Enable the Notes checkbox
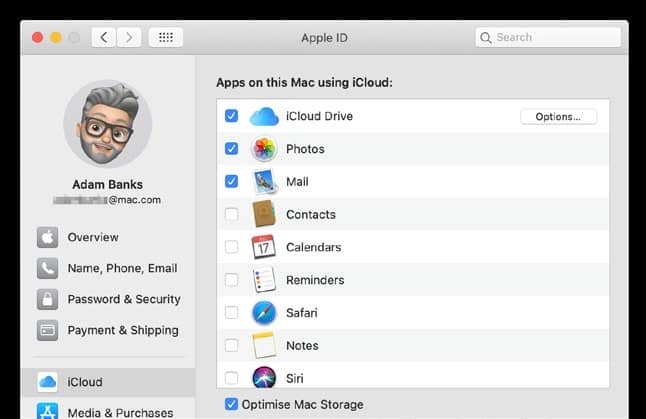 point(232,345)
